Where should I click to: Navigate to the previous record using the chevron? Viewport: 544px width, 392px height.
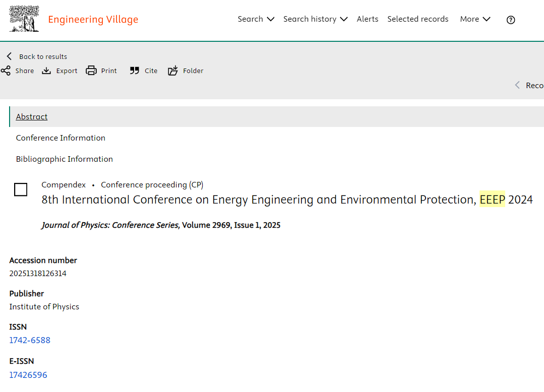pyautogui.click(x=517, y=85)
